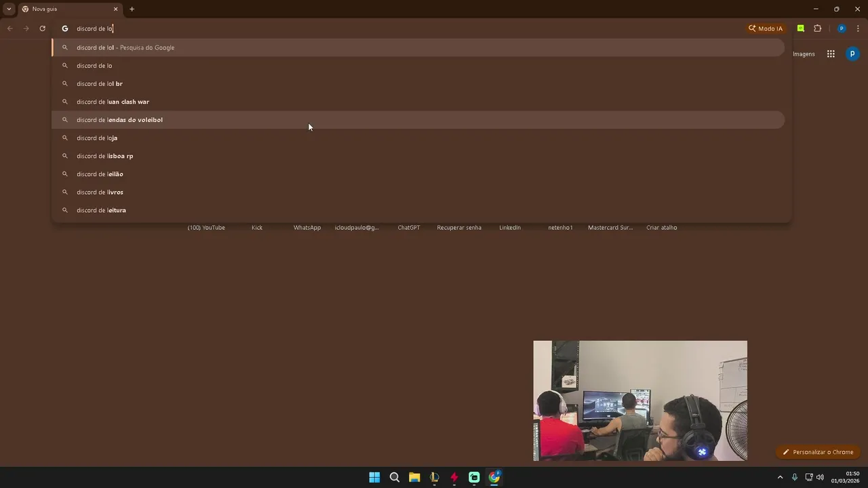Open the Google apps grid icon
Viewport: 868px width, 488px height.
point(831,54)
